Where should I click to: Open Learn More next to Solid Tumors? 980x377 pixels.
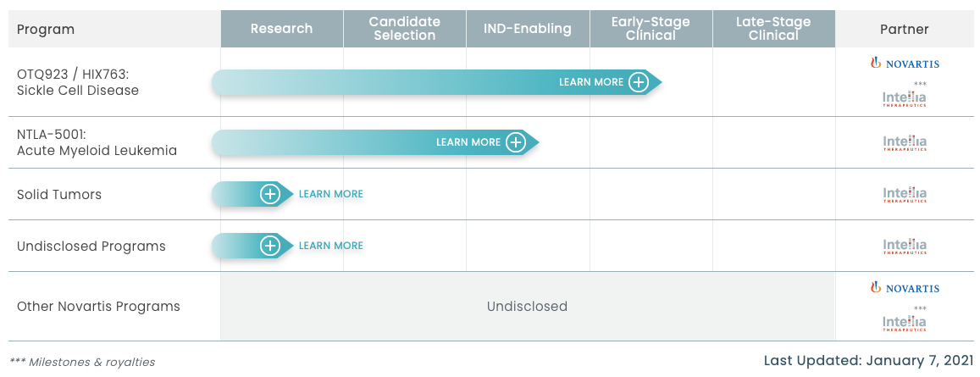point(331,194)
